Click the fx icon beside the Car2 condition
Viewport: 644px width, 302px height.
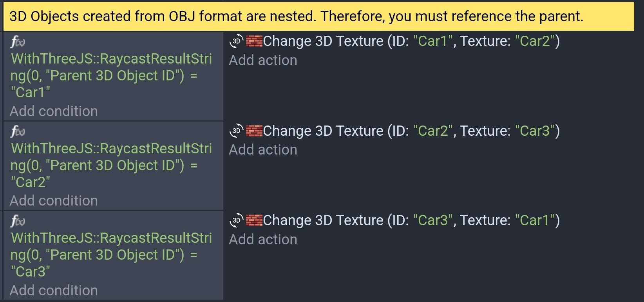(17, 131)
